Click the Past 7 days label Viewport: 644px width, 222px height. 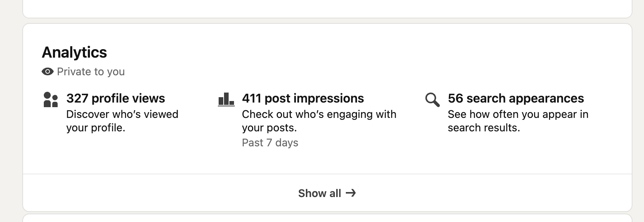click(270, 143)
